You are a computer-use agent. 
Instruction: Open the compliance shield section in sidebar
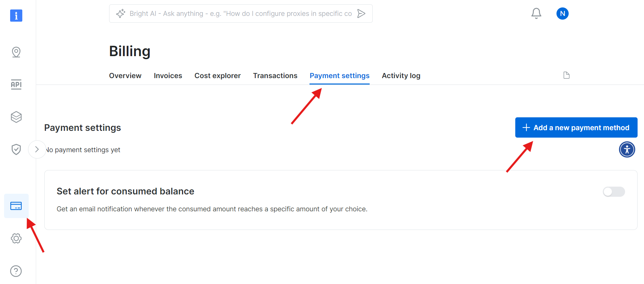point(16,149)
